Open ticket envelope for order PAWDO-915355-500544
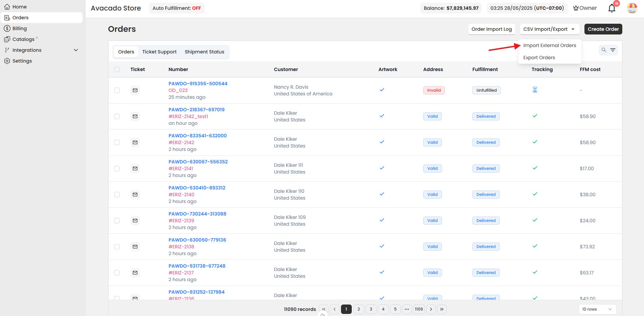The height and width of the screenshot is (316, 644). click(x=135, y=90)
